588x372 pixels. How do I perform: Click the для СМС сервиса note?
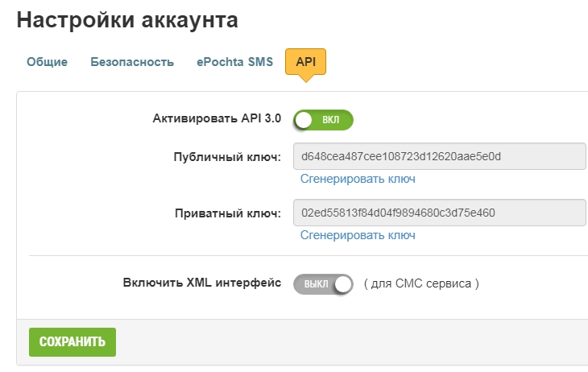point(421,283)
